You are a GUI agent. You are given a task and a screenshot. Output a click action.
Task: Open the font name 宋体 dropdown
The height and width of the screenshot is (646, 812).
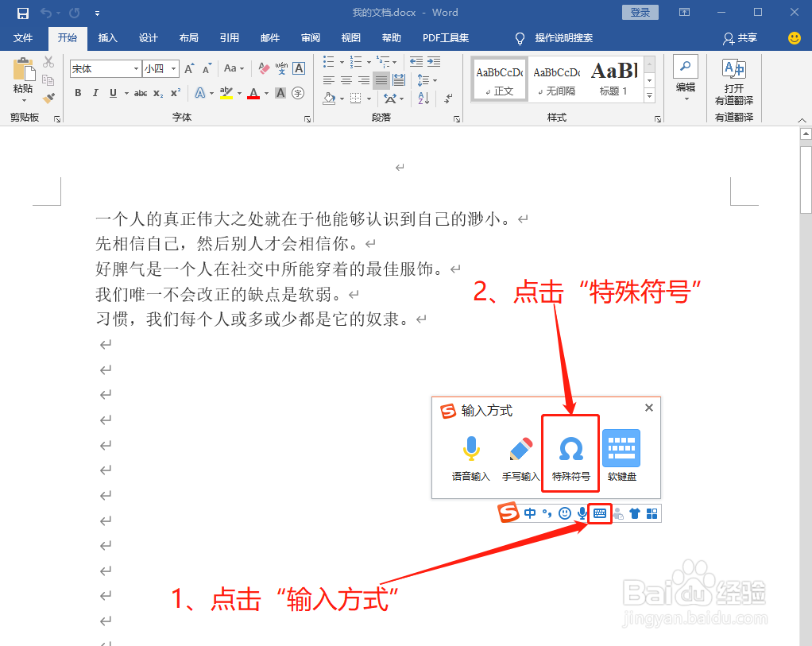136,68
